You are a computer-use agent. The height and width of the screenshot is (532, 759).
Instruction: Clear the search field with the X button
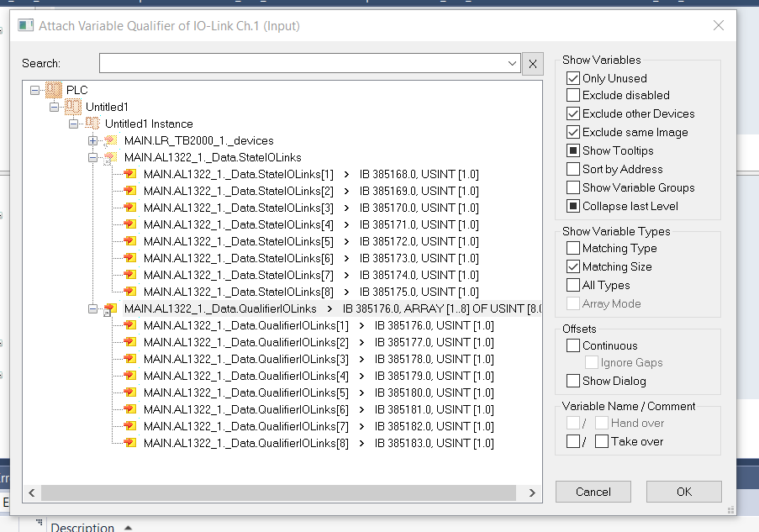pos(532,64)
